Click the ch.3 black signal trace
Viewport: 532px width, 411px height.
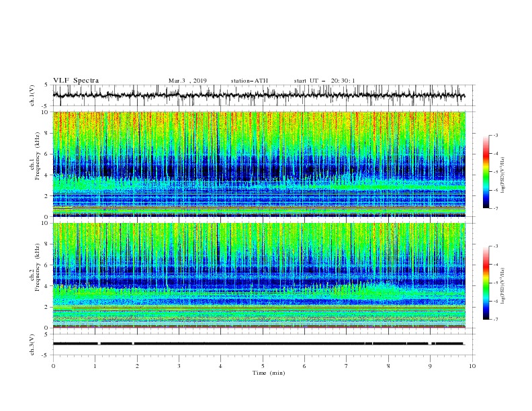coord(258,344)
